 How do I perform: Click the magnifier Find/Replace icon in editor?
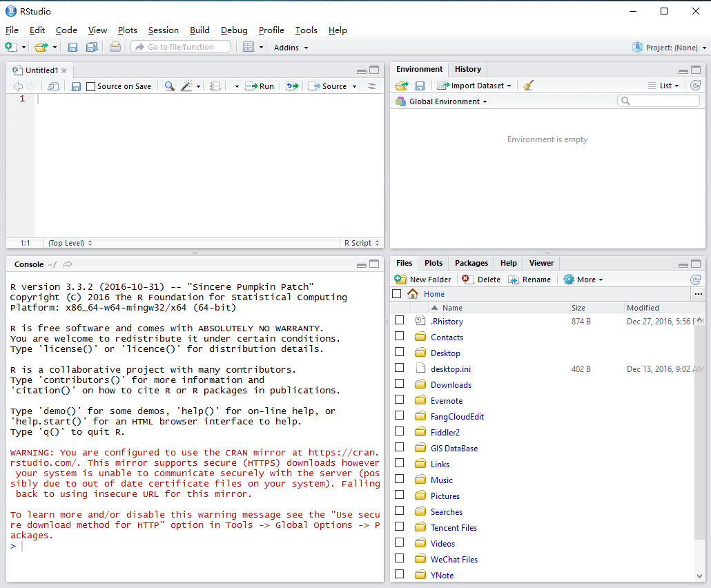tap(169, 86)
